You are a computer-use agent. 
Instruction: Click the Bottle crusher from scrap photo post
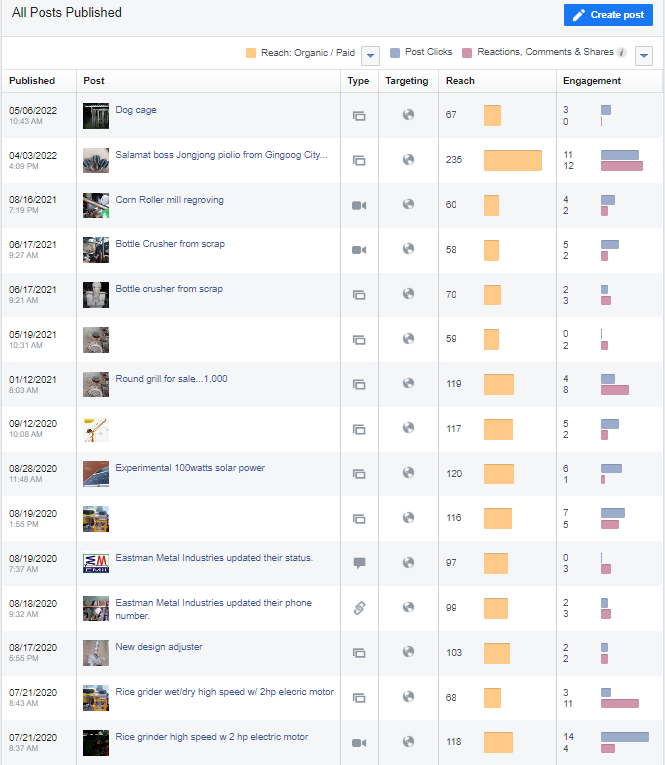(169, 288)
